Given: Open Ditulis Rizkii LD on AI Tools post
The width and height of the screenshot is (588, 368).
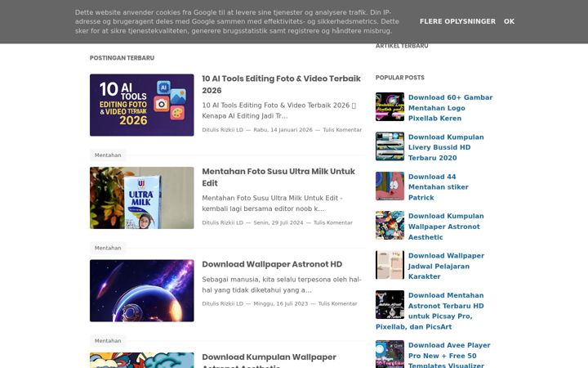Looking at the screenshot, I should coord(223,130).
